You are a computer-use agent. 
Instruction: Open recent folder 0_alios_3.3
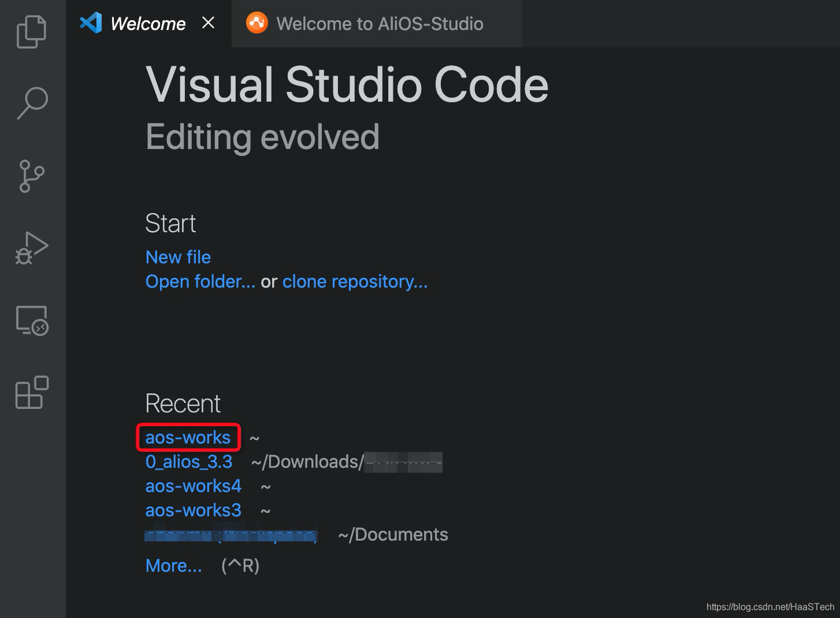pos(189,461)
